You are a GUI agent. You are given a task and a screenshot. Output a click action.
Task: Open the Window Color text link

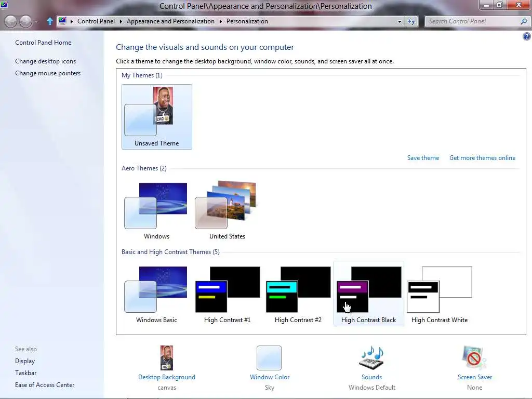[270, 377]
